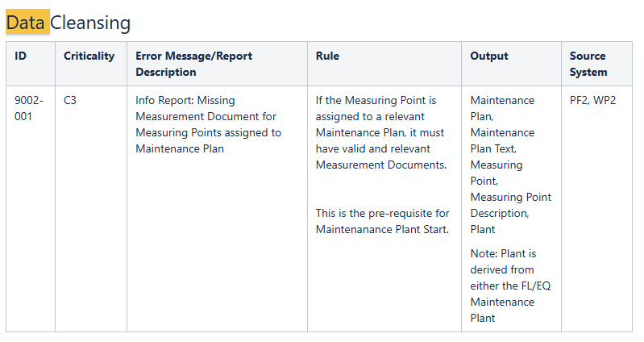Select the ID column header
Image resolution: width=644 pixels, height=342 pixels.
[x=21, y=56]
